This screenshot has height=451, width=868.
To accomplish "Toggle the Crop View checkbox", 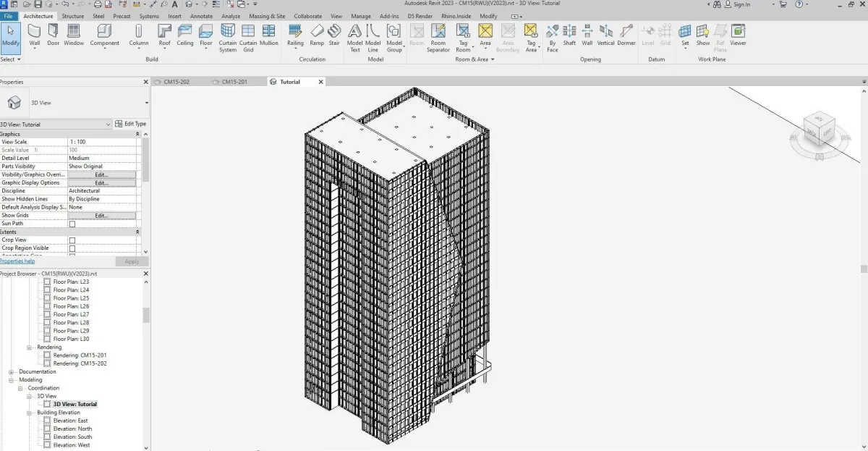I will point(72,240).
